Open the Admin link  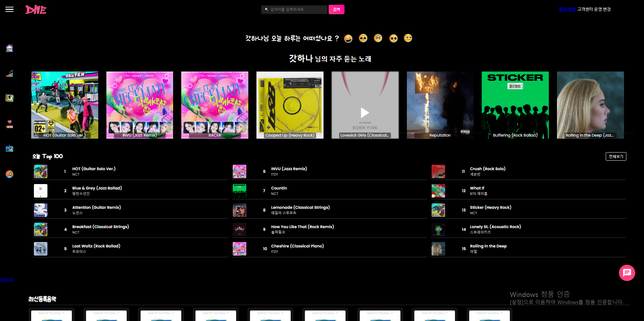pyautogui.click(x=7, y=279)
